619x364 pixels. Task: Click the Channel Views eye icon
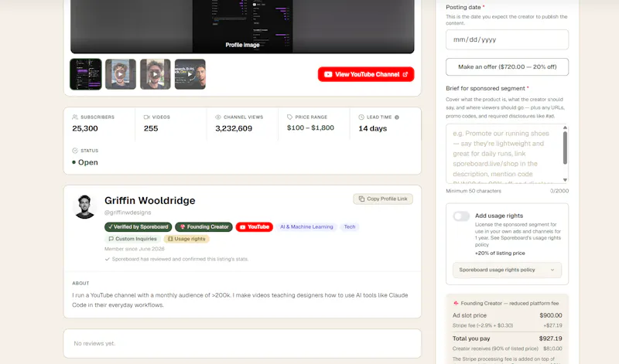pos(218,117)
